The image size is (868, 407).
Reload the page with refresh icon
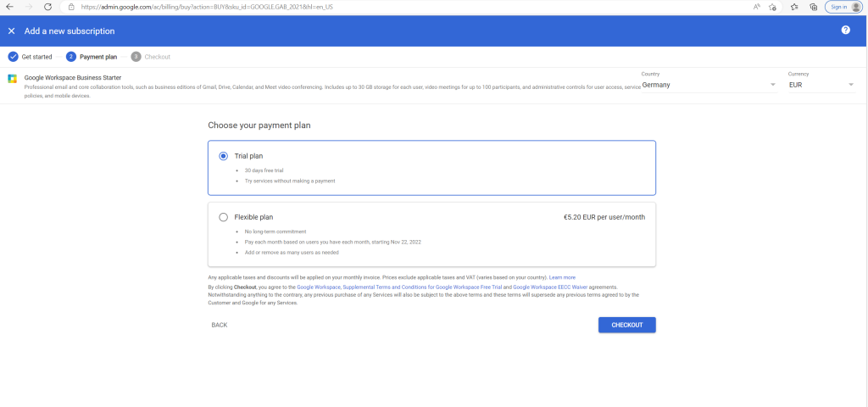tap(47, 7)
